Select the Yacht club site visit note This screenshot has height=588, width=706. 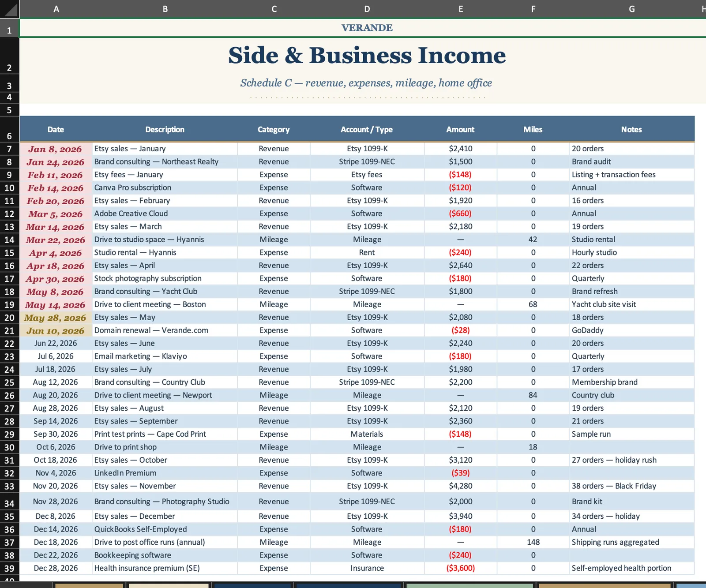(632, 305)
